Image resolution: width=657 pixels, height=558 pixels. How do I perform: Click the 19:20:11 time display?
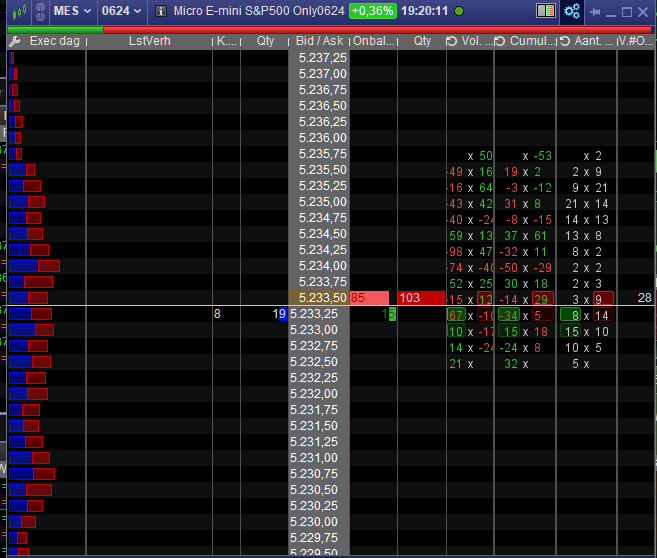[x=424, y=11]
